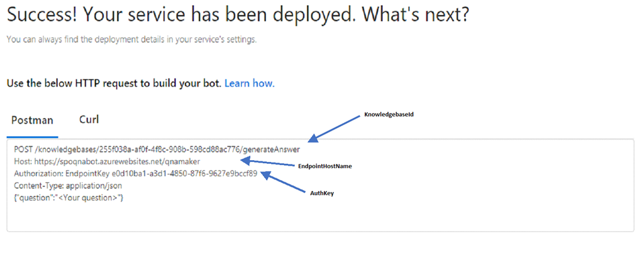Click the KnowledgebaseId annotation label
The image size is (644, 258).
(389, 116)
